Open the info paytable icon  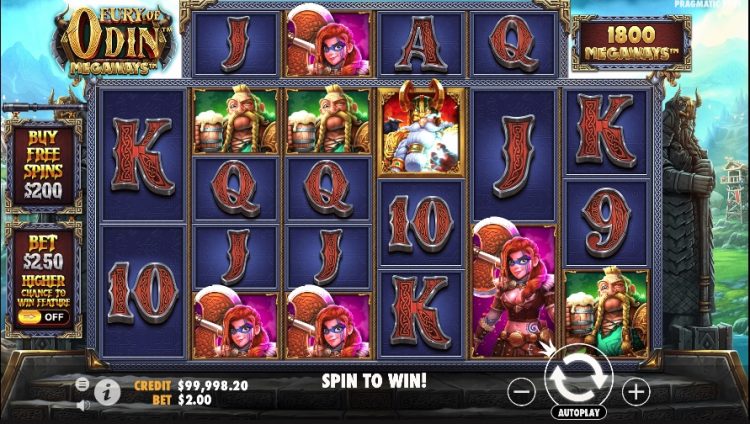tap(107, 393)
